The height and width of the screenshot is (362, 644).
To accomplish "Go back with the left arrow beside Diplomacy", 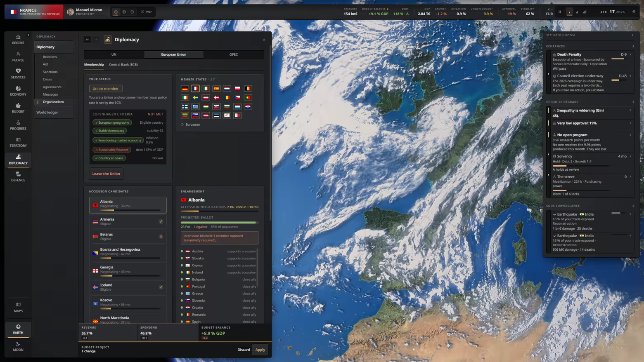I will tap(87, 40).
